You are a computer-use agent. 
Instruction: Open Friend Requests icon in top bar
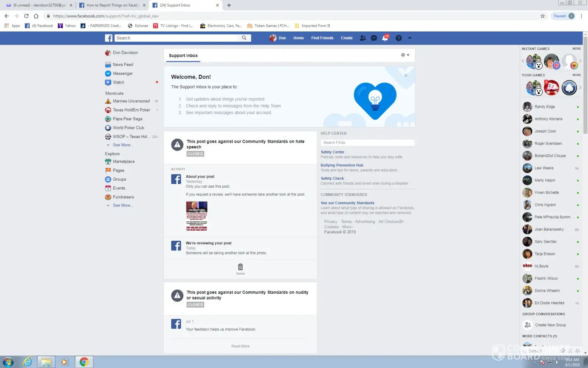[x=363, y=38]
